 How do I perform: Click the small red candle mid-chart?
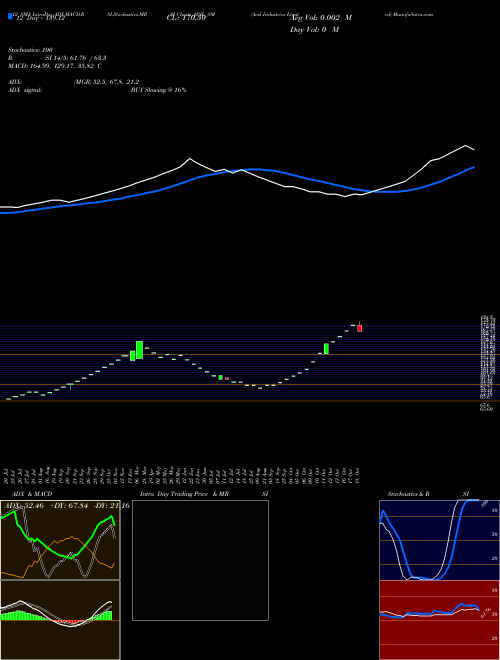[x=227, y=378]
